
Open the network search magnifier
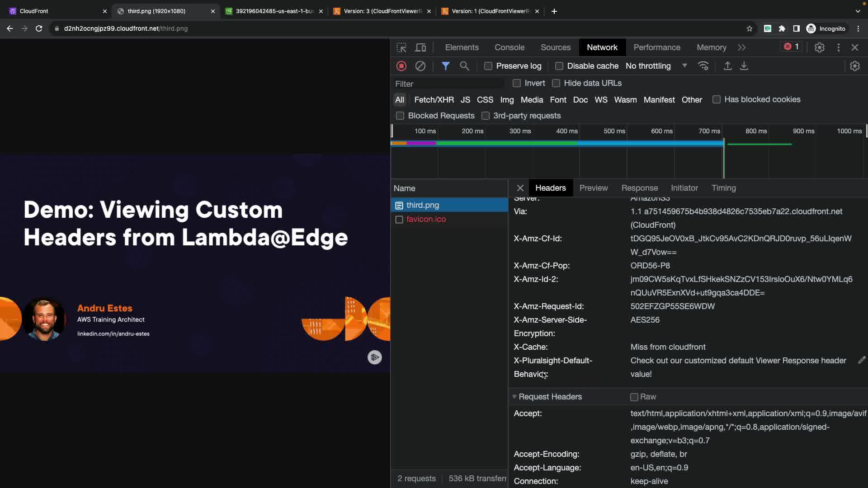coord(464,66)
